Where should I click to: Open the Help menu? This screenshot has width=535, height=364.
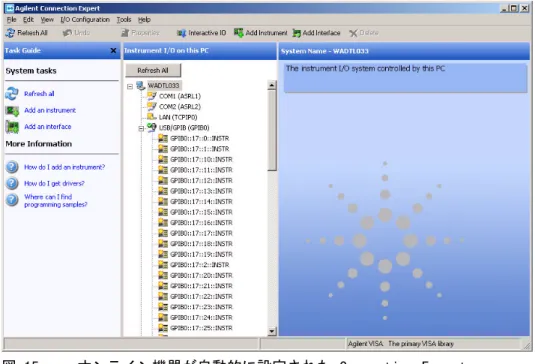click(144, 19)
